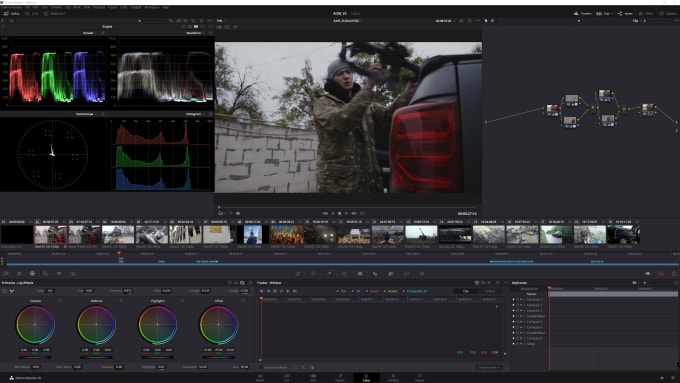Image resolution: width=680 pixels, height=383 pixels.
Task: Select the Color Wheels palette icon
Action: point(32,274)
